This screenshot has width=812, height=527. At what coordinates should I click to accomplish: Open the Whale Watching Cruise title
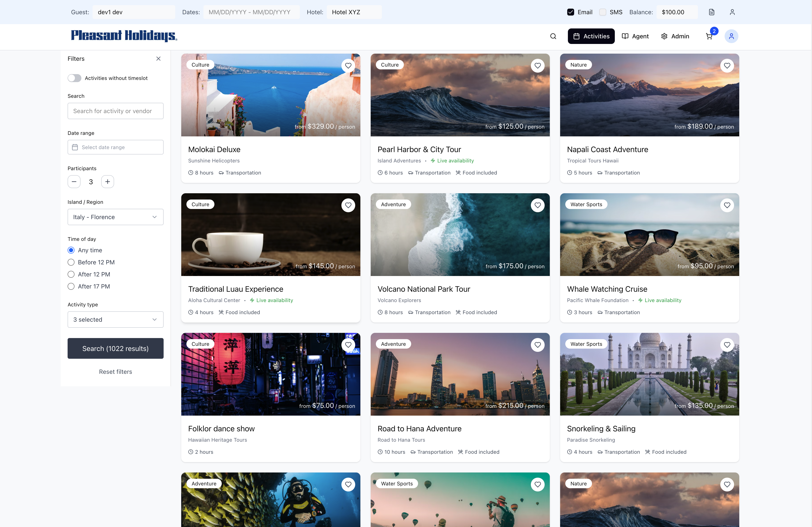coord(607,289)
